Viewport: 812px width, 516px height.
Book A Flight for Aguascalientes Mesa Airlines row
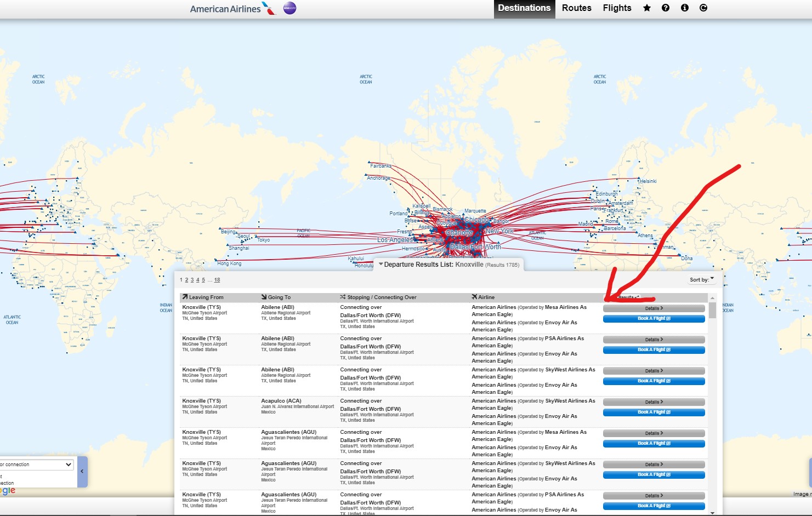pos(654,443)
